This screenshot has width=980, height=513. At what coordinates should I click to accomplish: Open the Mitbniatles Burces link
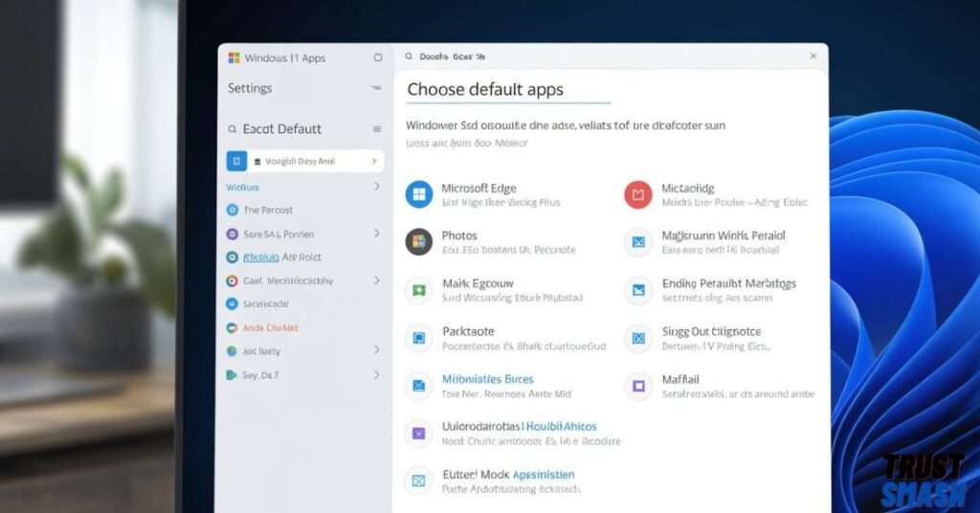487,379
